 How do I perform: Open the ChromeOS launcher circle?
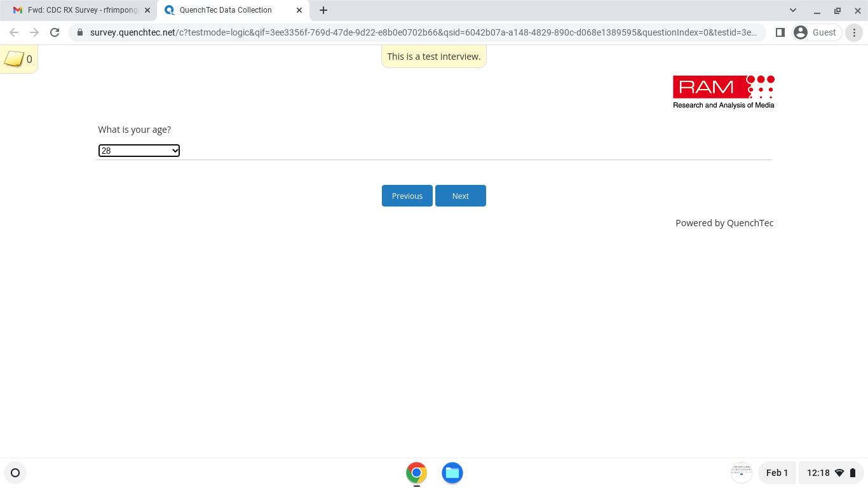coord(15,473)
